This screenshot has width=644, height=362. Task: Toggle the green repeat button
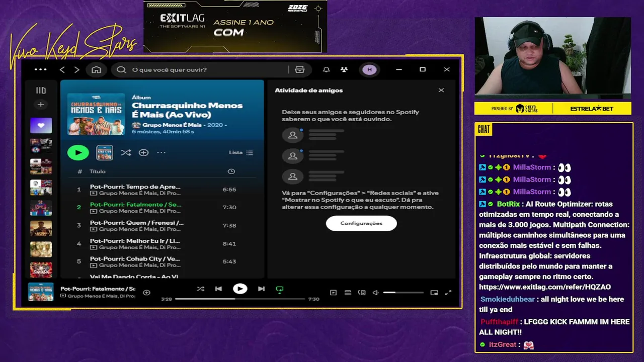pyautogui.click(x=280, y=289)
